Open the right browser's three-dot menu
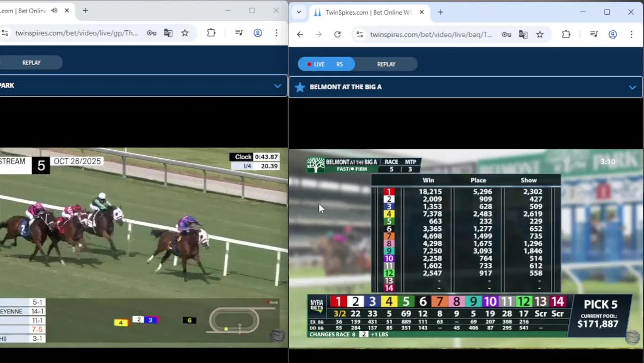644x363 pixels. coord(631,34)
